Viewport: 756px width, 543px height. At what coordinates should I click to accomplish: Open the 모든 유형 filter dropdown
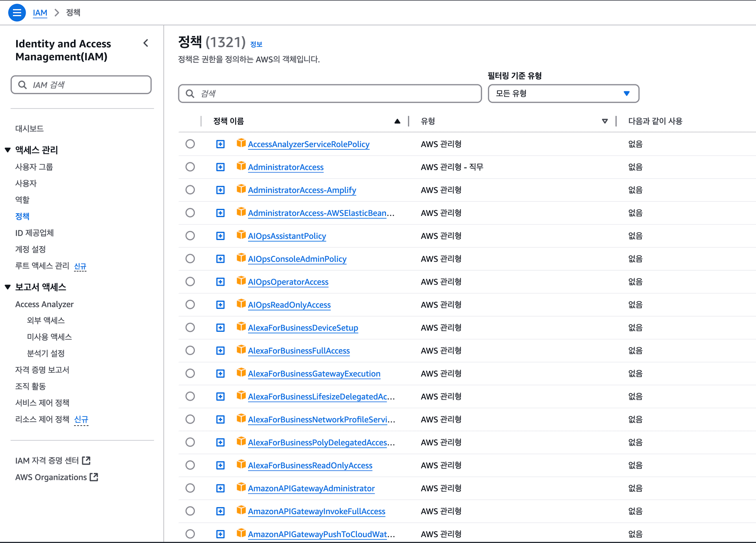point(563,93)
